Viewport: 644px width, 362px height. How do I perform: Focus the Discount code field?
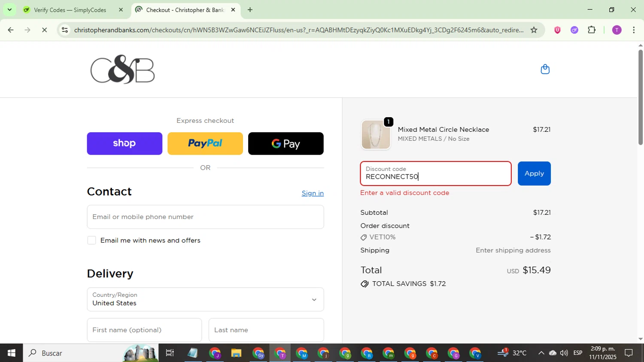click(x=436, y=173)
